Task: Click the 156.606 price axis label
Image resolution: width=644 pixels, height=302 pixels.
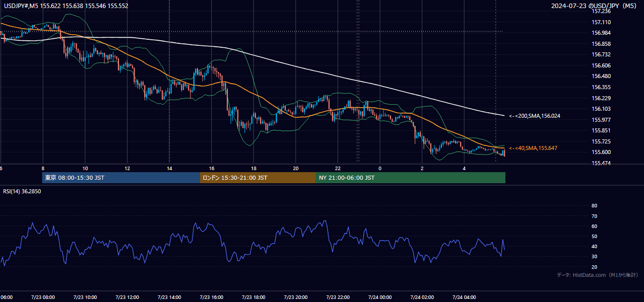Action: (601, 65)
